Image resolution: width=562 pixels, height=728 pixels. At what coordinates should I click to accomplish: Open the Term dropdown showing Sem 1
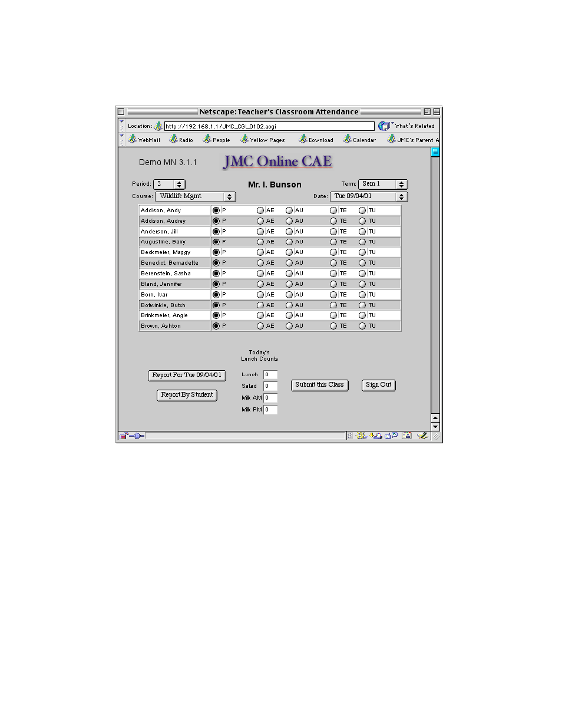coord(383,185)
